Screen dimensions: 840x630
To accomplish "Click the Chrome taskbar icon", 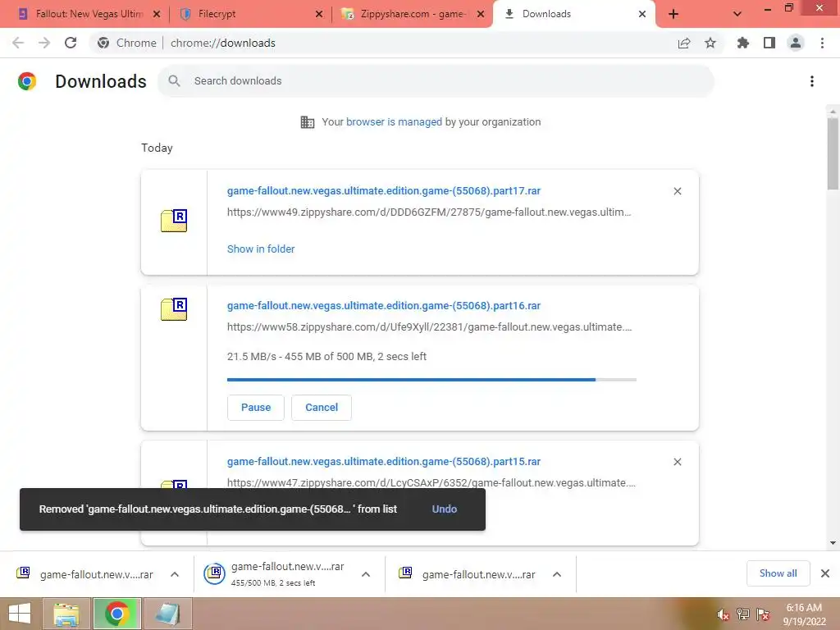I will [x=117, y=614].
